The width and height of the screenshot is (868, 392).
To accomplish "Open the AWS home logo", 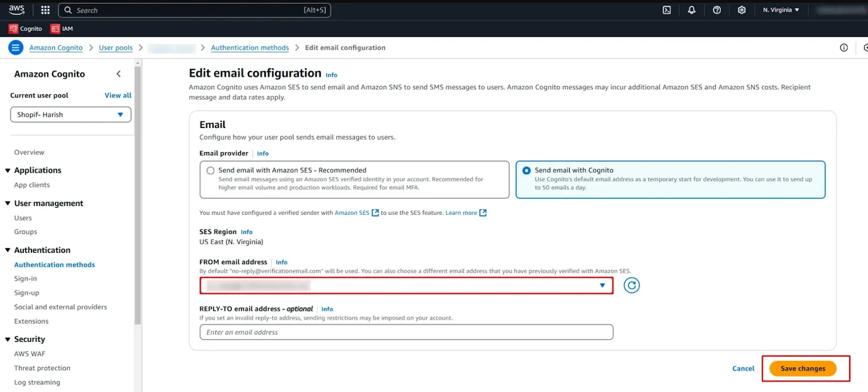I will (17, 10).
